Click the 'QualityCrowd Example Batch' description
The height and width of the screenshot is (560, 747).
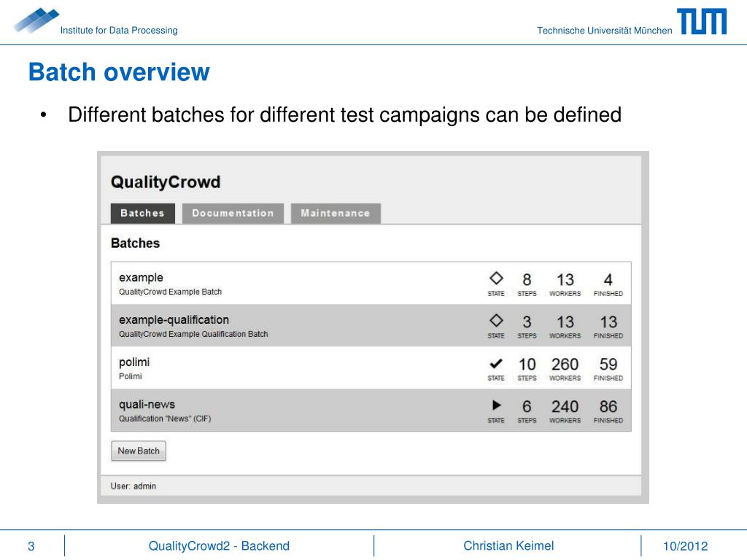click(x=170, y=292)
